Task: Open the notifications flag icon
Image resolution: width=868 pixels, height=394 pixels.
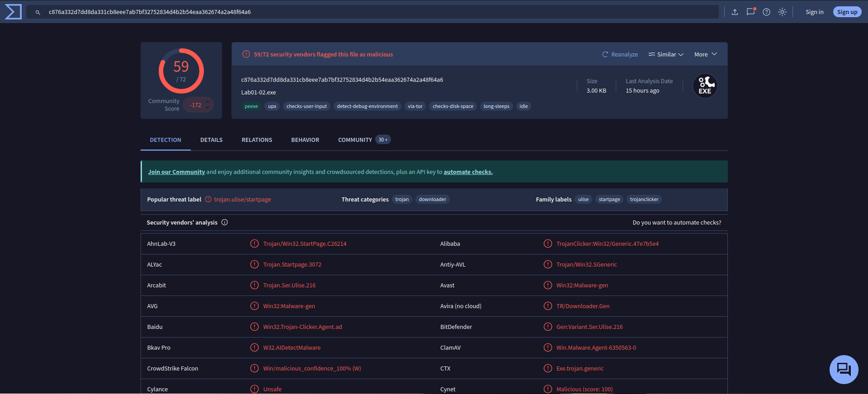Action: [751, 12]
